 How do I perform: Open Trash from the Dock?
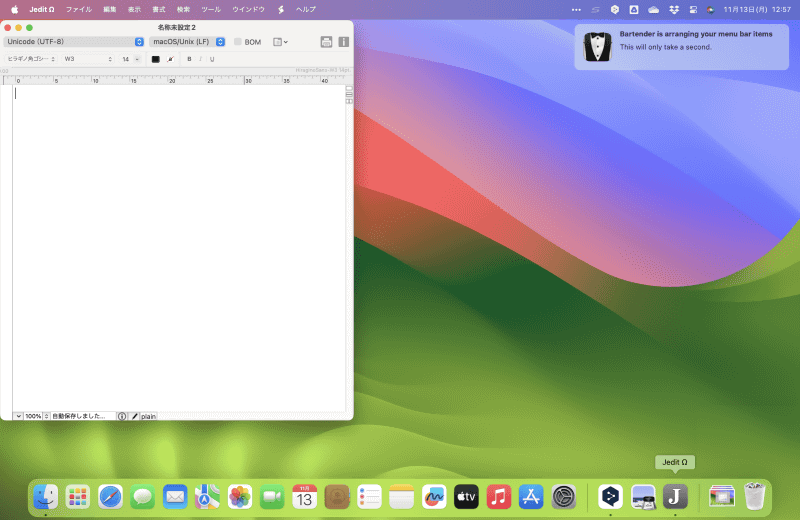754,497
